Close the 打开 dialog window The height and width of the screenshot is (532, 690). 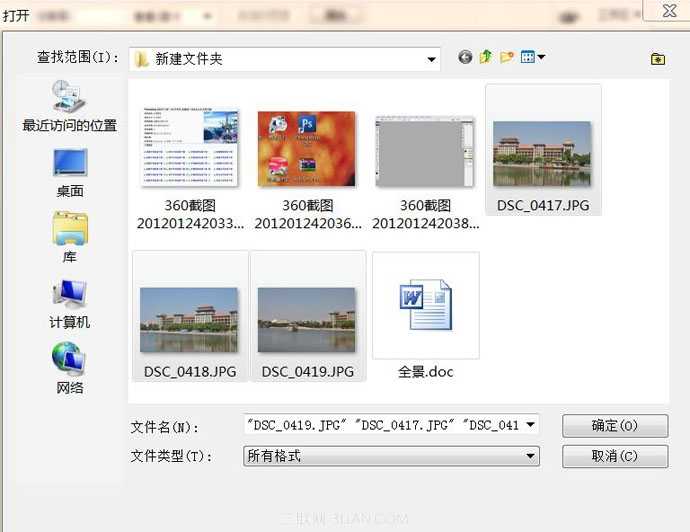coord(669,10)
